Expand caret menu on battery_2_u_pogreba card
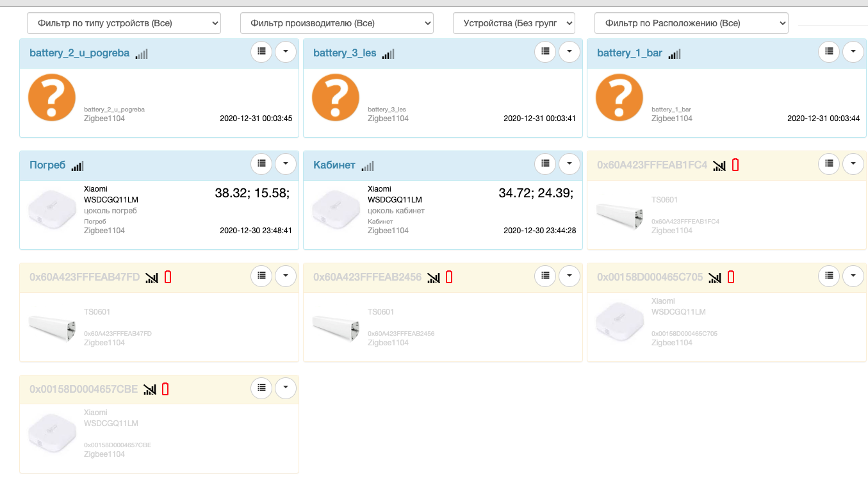This screenshot has width=868, height=485. [286, 51]
